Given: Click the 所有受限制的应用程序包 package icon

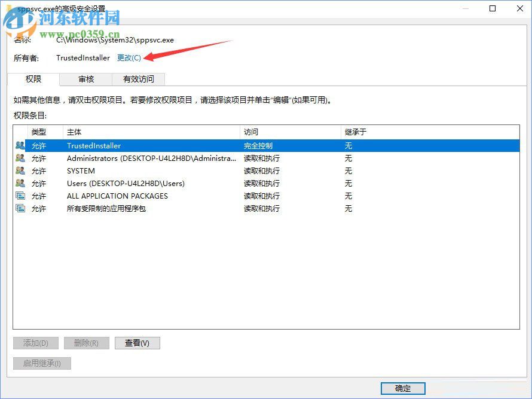Looking at the screenshot, I should [x=20, y=208].
